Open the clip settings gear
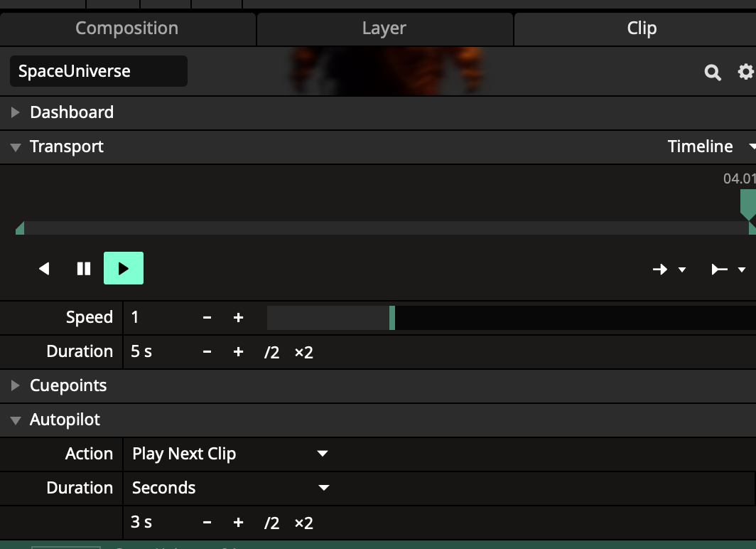 coord(745,72)
